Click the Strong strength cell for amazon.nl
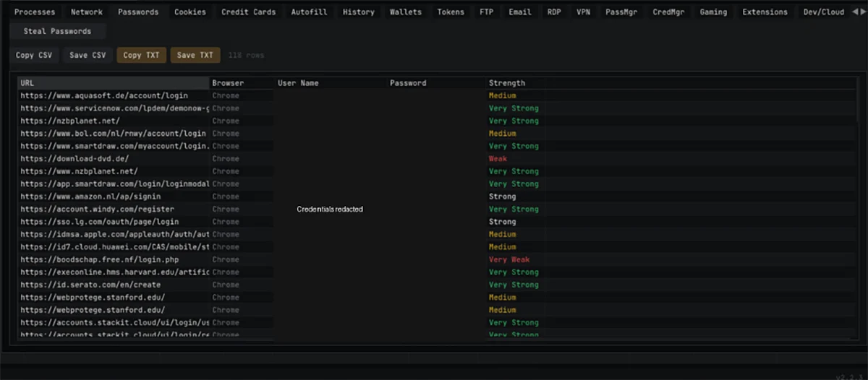This screenshot has width=868, height=380. pos(502,197)
